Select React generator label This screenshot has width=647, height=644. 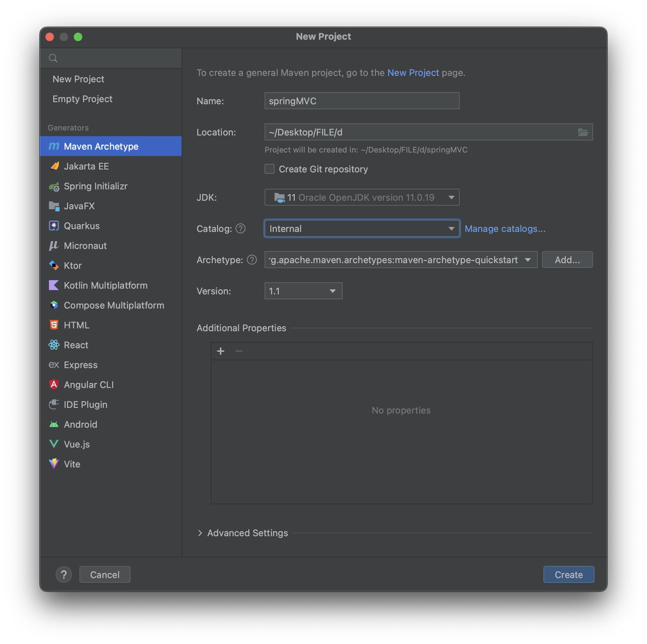[x=76, y=345]
